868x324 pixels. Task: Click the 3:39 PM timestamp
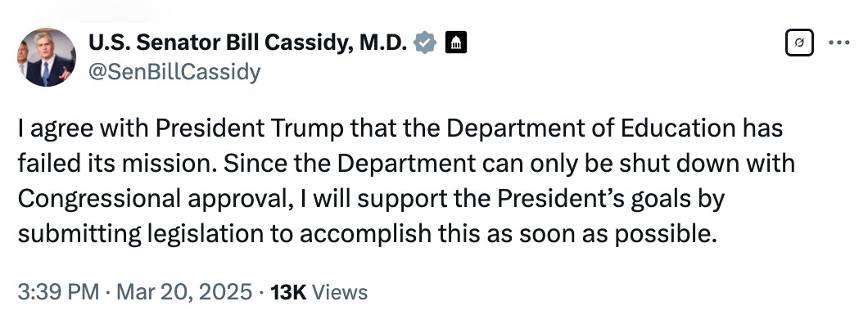(58, 292)
